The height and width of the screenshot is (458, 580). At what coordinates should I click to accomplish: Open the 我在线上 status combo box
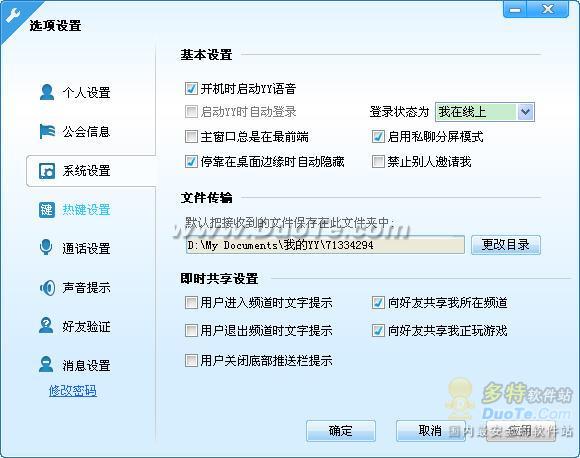tap(485, 112)
